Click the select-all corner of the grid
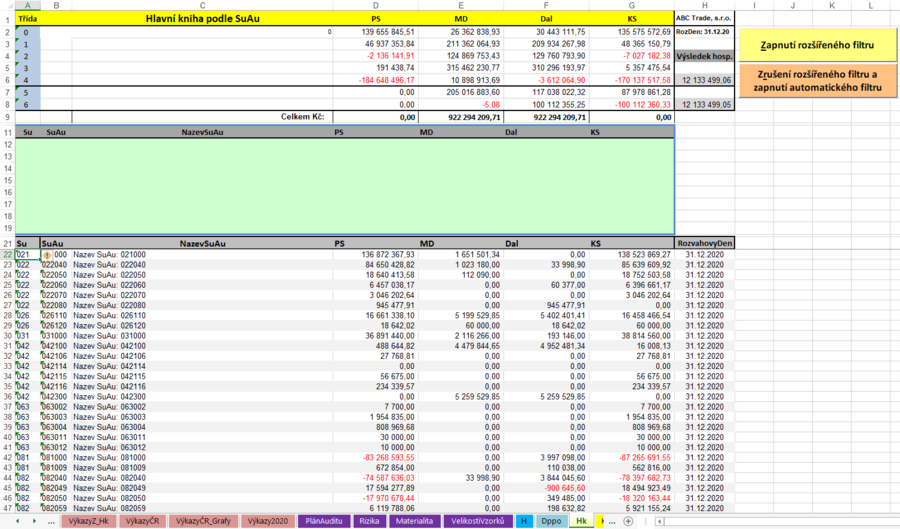Viewport: 900px width, 529px height. tap(6, 6)
